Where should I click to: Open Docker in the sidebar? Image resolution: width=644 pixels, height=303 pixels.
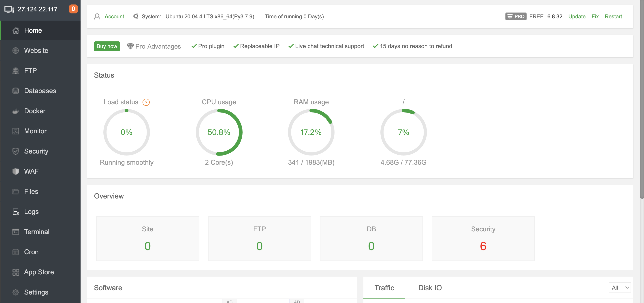tap(40, 111)
